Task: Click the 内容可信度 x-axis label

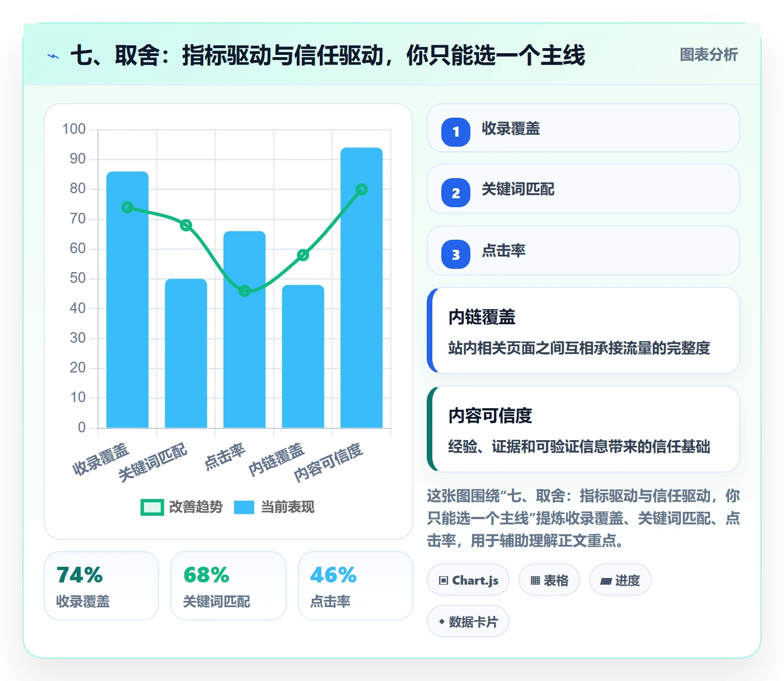Action: [329, 462]
